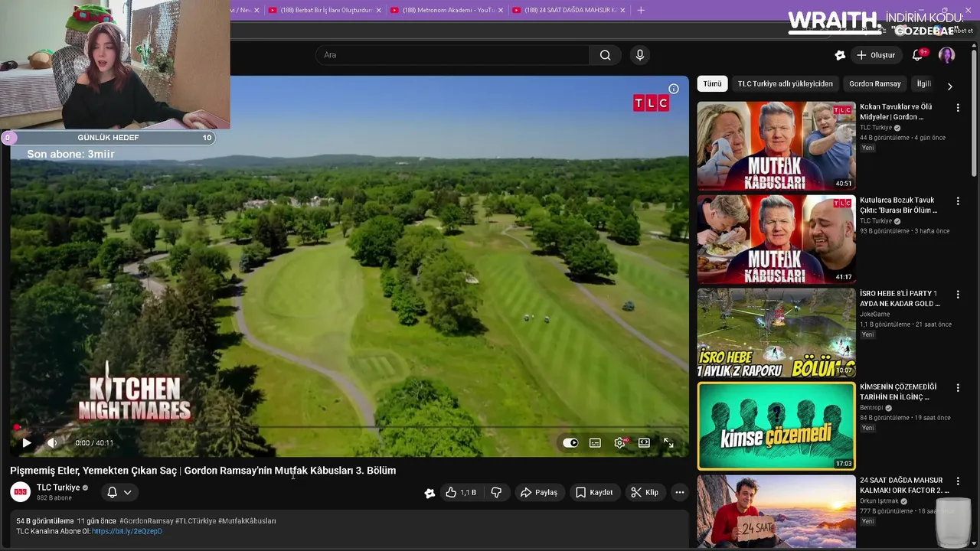This screenshot has height=551, width=980.
Task: Open the Bentropi channel link
Action: (x=872, y=408)
